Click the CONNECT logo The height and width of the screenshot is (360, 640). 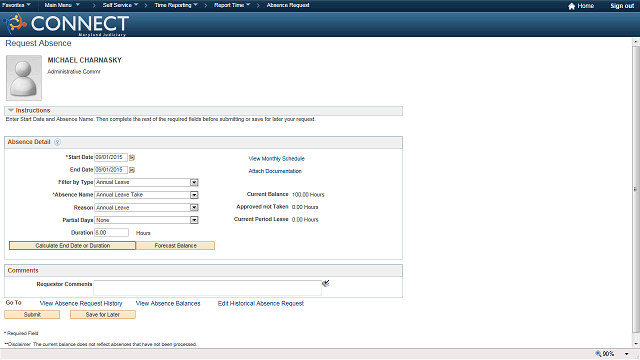tap(66, 24)
